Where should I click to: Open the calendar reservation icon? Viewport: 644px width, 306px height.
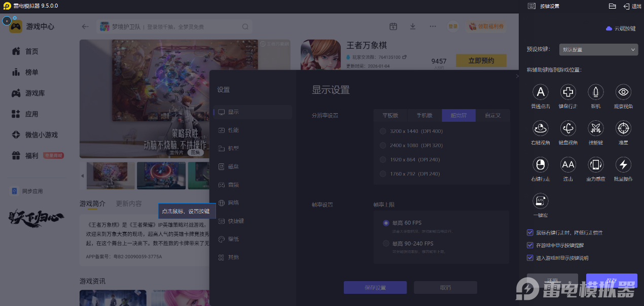pyautogui.click(x=393, y=26)
